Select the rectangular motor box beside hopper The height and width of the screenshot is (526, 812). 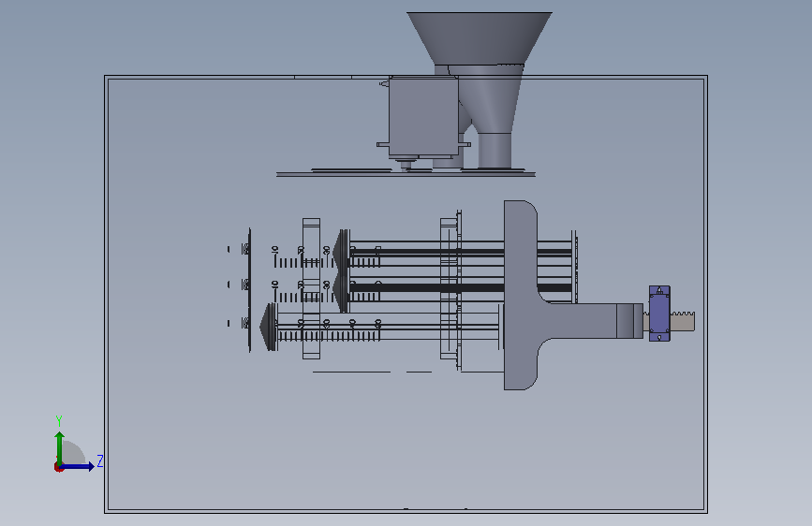(423, 116)
